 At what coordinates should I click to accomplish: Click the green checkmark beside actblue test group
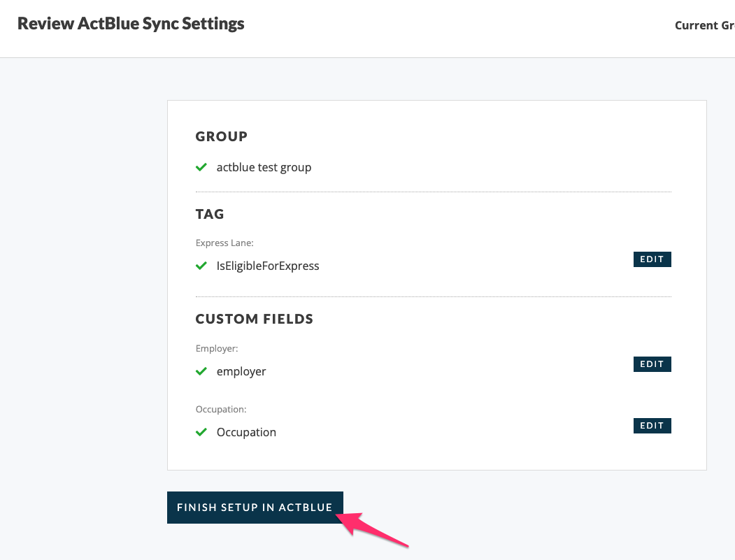pos(201,167)
